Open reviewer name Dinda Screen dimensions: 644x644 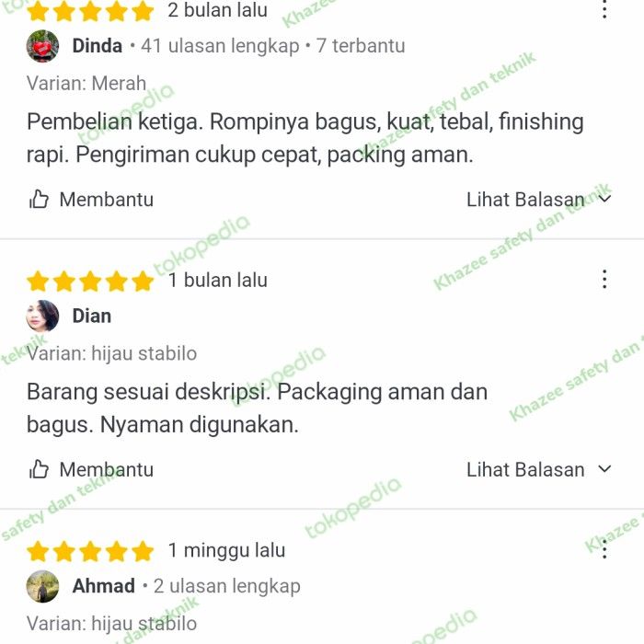point(98,46)
